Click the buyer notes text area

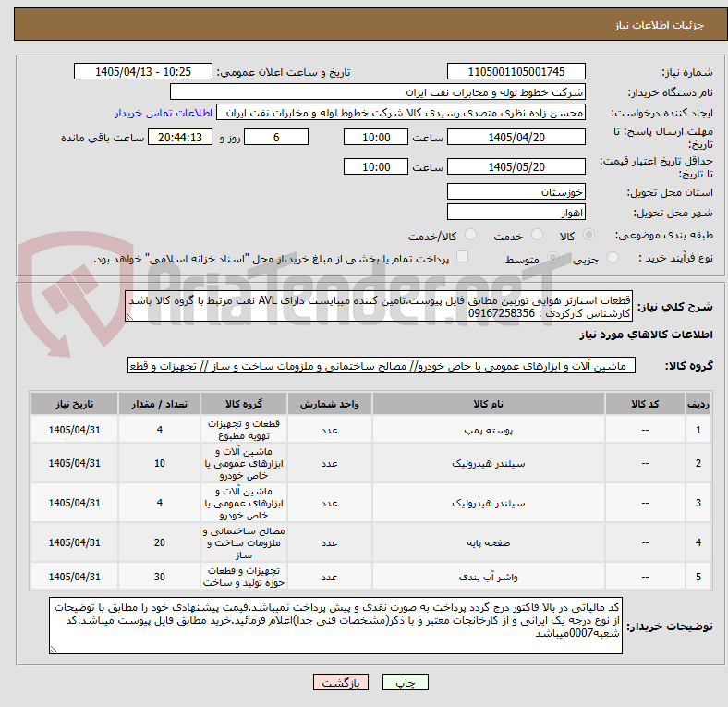335,626
